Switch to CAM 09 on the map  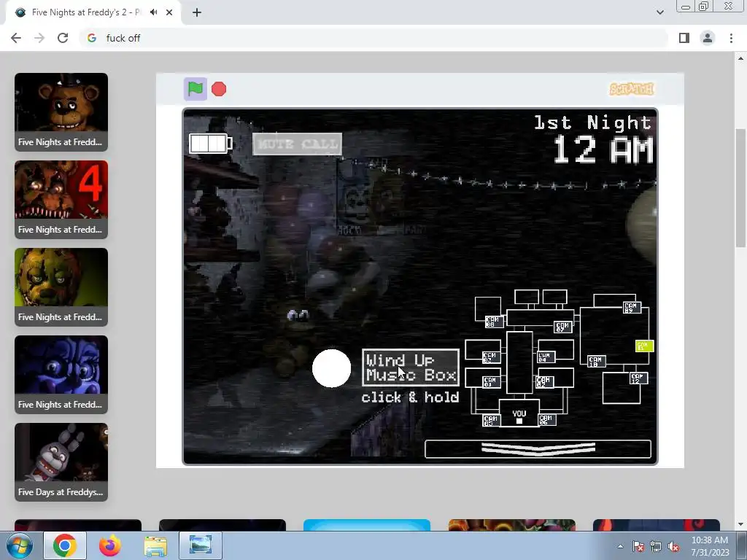tap(632, 307)
